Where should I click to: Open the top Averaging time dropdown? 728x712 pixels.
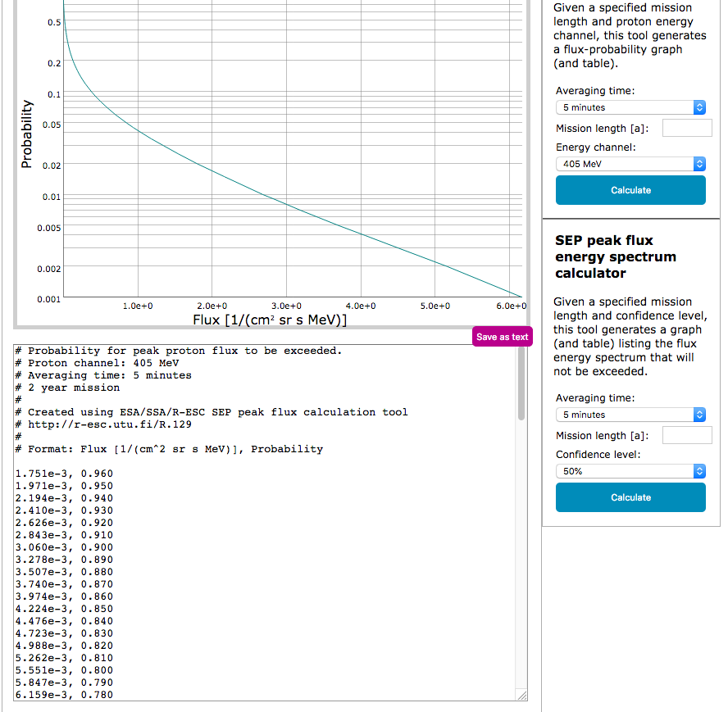(x=630, y=107)
